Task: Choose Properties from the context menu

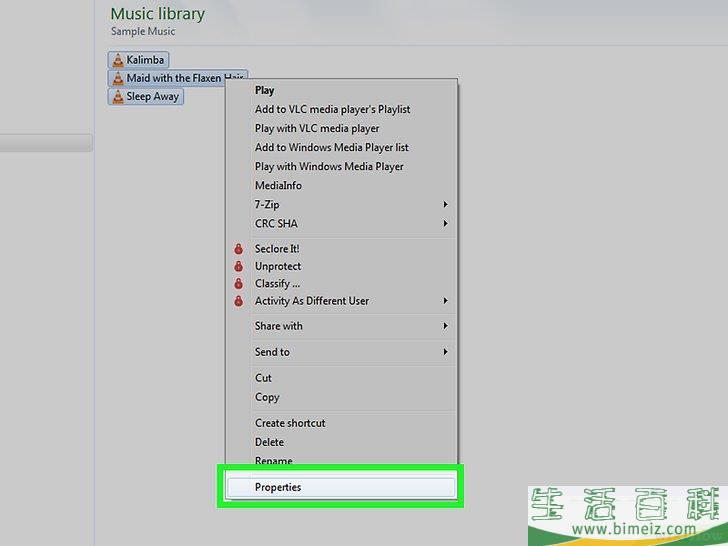Action: (278, 487)
